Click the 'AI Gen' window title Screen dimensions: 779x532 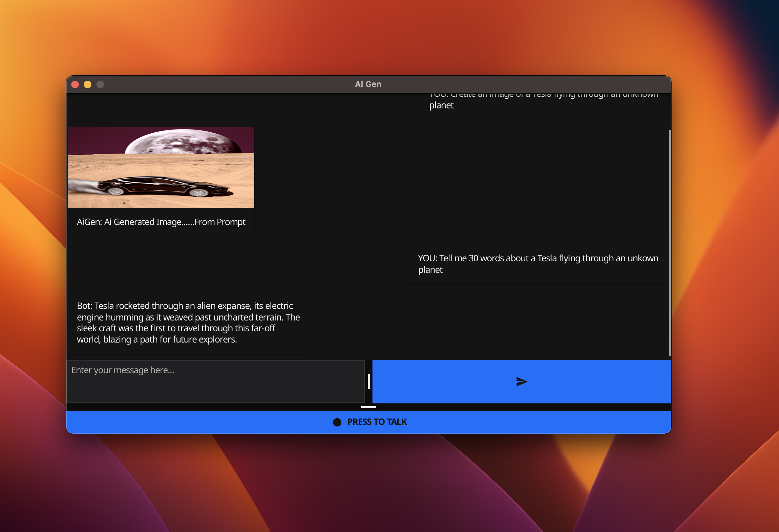click(368, 84)
